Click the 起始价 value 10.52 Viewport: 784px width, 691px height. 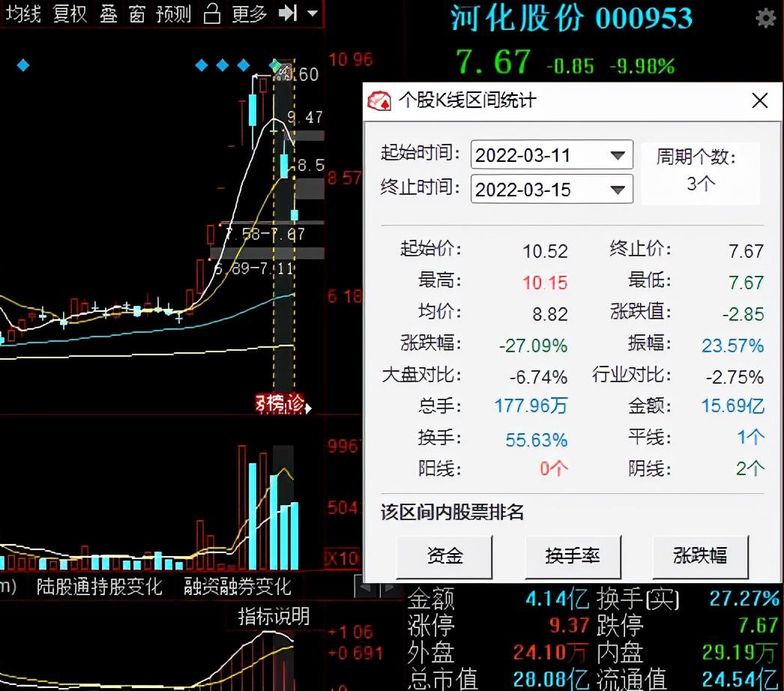point(545,251)
